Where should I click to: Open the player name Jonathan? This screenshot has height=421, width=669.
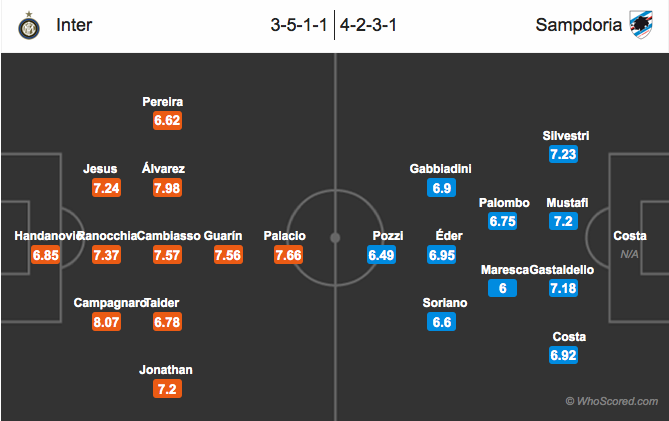pos(167,370)
